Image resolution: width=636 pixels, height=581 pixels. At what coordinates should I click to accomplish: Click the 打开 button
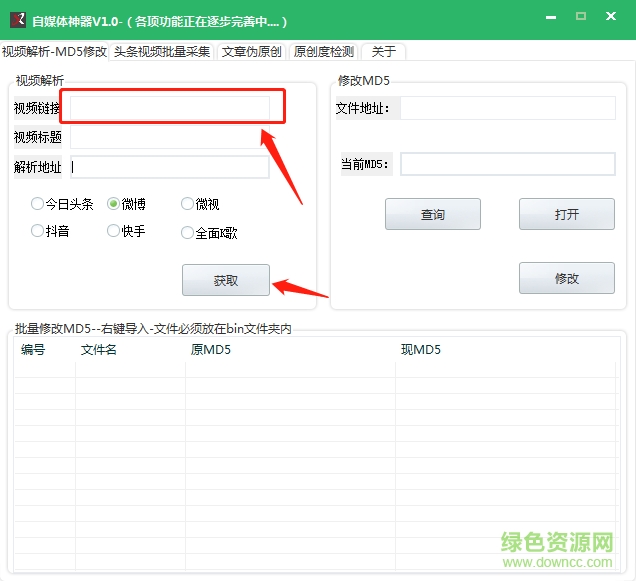click(566, 214)
